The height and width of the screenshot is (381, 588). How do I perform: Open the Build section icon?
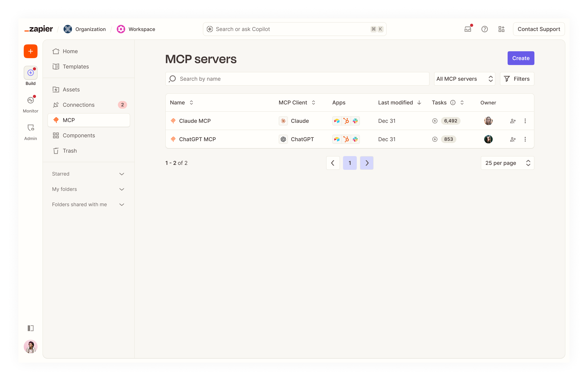click(31, 73)
